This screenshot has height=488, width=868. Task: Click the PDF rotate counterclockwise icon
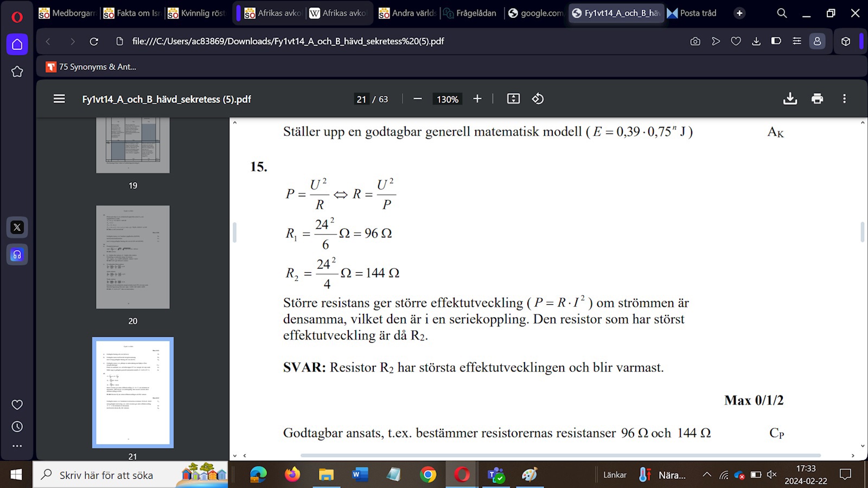[538, 99]
